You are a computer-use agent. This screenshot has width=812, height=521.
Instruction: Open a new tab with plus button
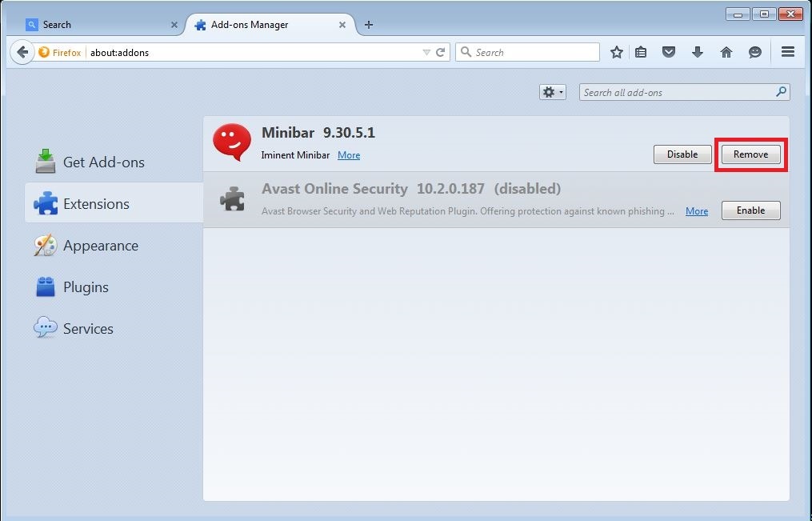(x=369, y=25)
